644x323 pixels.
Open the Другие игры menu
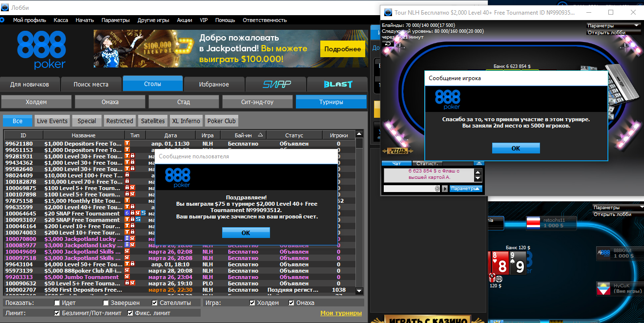click(x=153, y=20)
